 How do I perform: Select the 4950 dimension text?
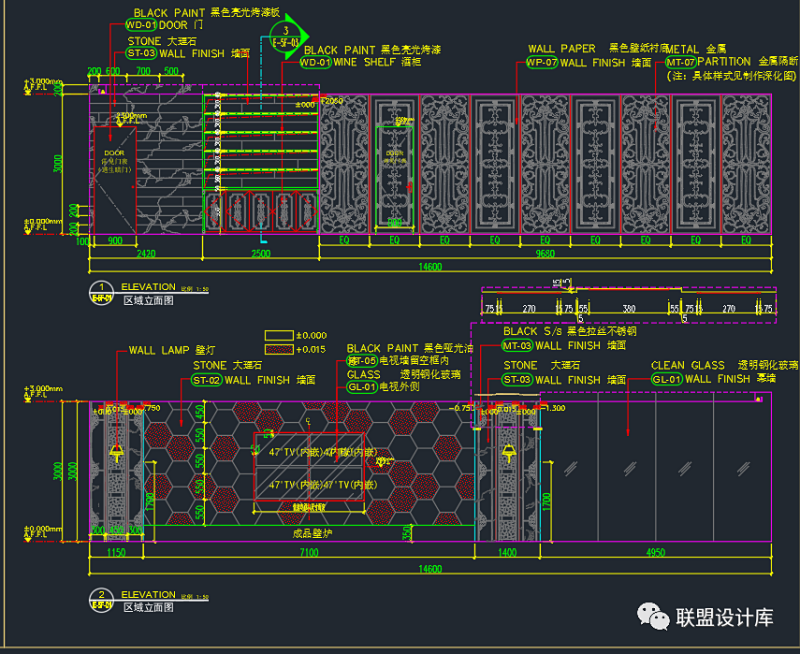(655, 553)
